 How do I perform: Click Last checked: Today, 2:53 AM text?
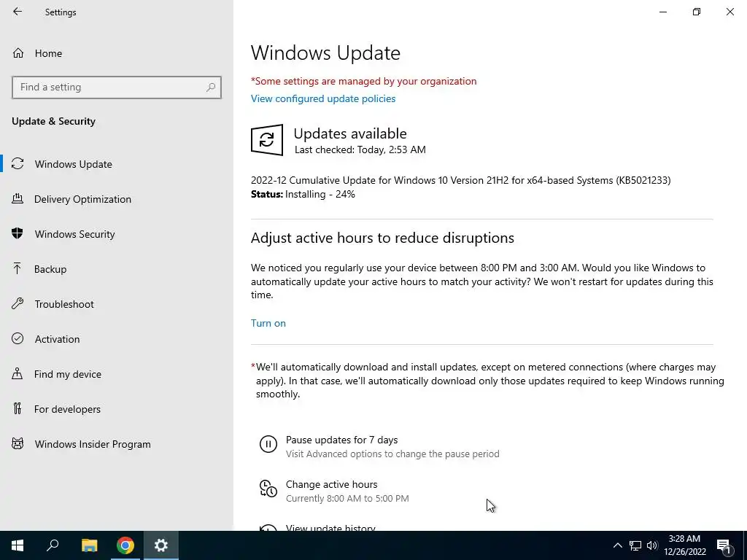[360, 149]
